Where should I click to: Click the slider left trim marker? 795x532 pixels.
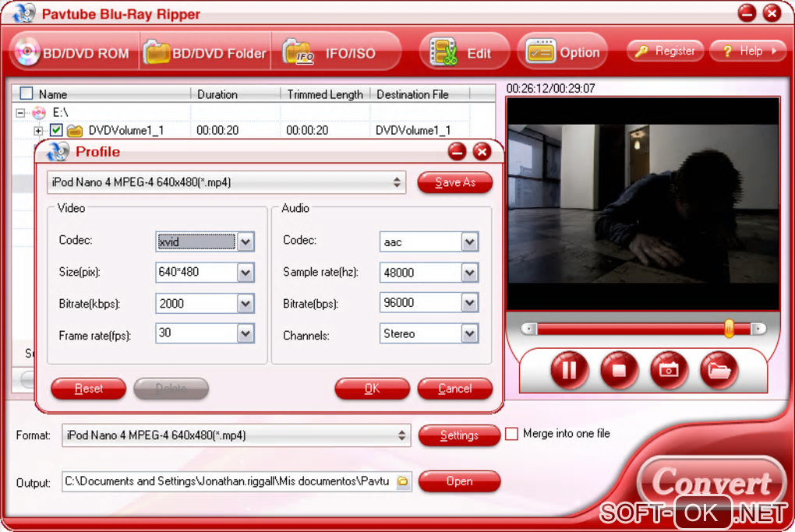(528, 329)
